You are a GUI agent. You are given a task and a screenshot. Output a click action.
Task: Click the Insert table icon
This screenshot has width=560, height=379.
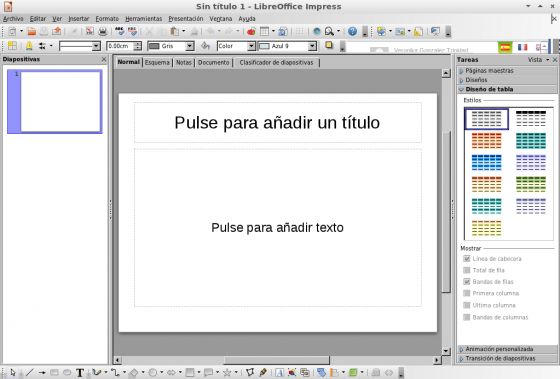click(x=264, y=32)
